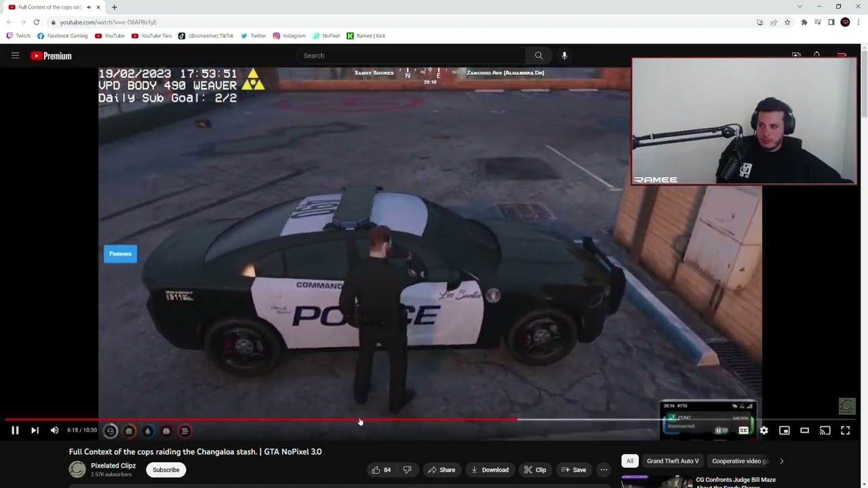Open the YouTube bookmark
868x488 pixels.
point(110,36)
